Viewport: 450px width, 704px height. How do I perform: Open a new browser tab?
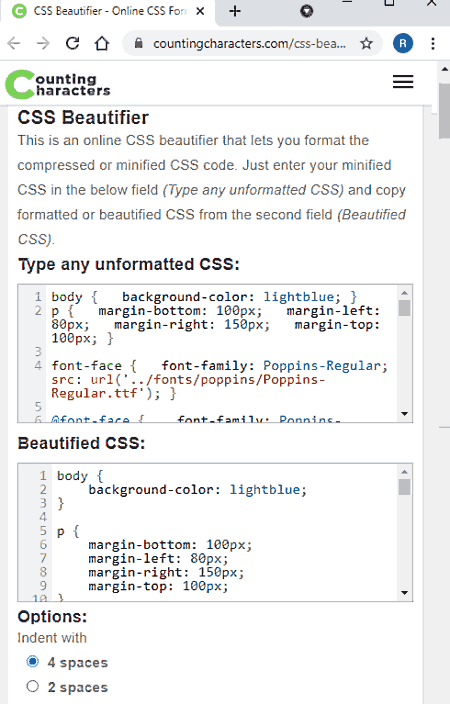(x=235, y=11)
